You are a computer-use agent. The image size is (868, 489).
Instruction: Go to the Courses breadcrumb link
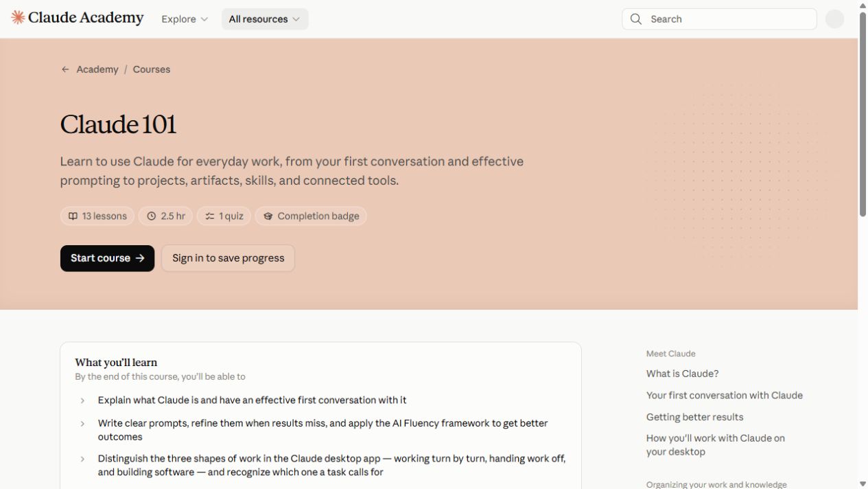(152, 69)
